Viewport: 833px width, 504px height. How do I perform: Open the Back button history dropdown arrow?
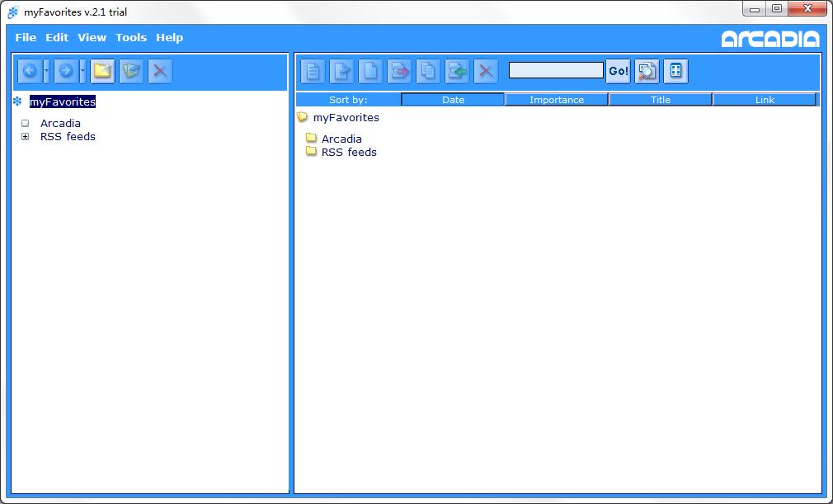pos(46,72)
